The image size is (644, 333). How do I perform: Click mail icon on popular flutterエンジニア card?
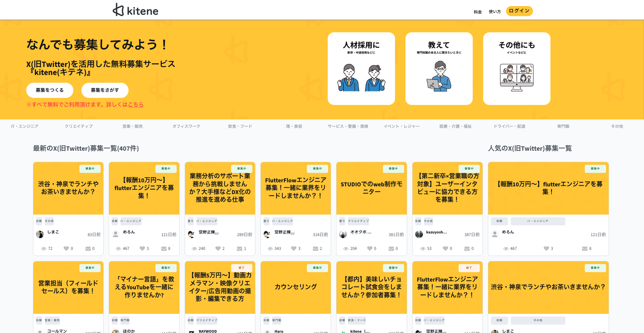coord(585,249)
